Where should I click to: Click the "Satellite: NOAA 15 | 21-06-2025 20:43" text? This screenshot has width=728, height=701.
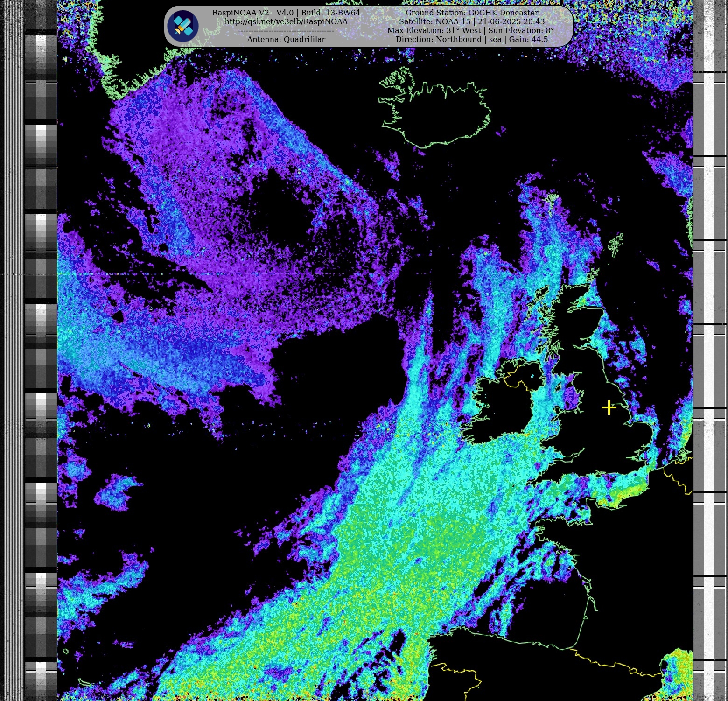click(472, 21)
